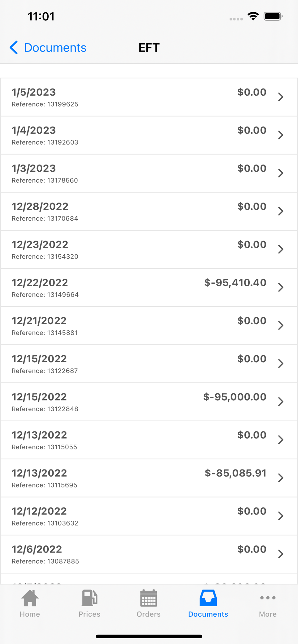Tap the battery status icon
The image size is (298, 644).
tap(273, 16)
